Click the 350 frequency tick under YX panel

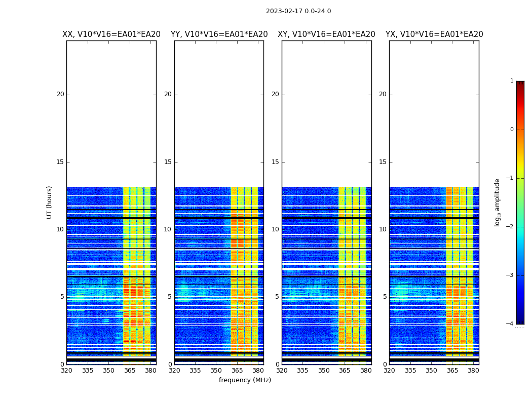pos(431,371)
